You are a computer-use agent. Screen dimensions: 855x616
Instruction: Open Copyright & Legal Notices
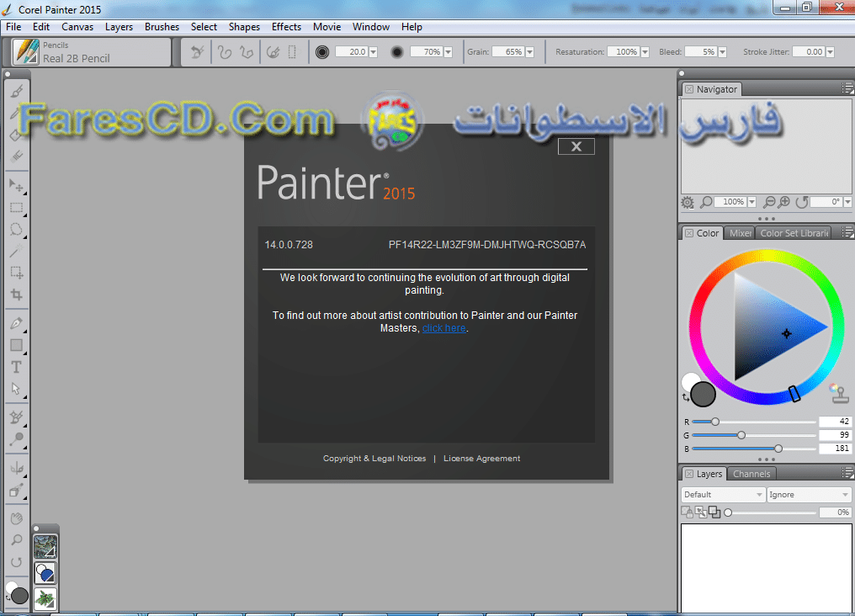tap(374, 459)
